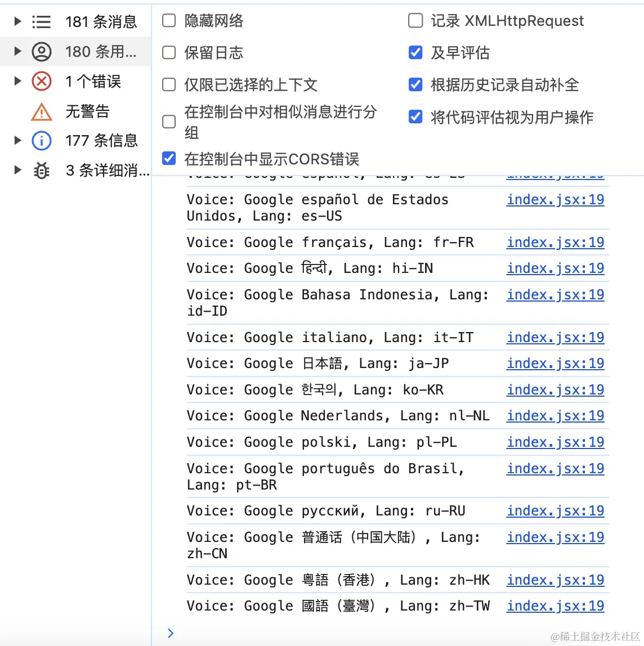The width and height of the screenshot is (644, 646).
Task: Select the 177 条信息 sidebar filter
Action: pyautogui.click(x=76, y=141)
